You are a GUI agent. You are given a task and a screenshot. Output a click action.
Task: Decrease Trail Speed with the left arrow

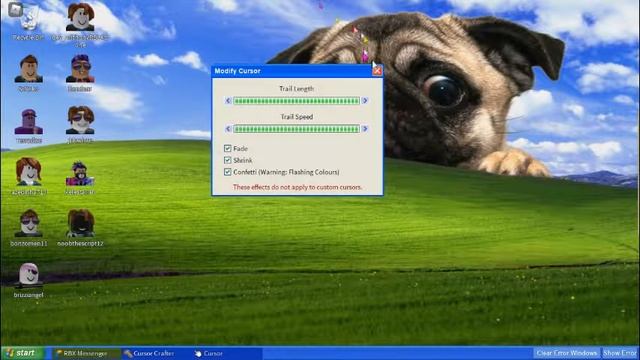coord(228,129)
